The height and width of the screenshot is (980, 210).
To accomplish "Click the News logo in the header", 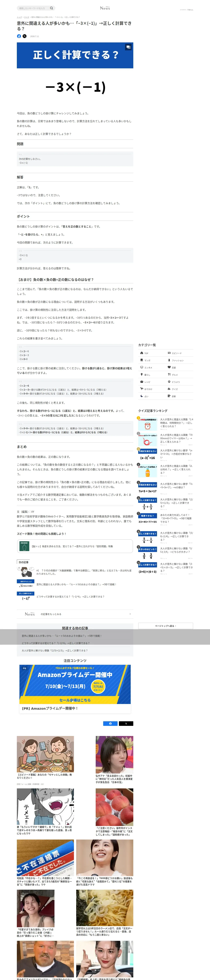I will click(x=105, y=8).
